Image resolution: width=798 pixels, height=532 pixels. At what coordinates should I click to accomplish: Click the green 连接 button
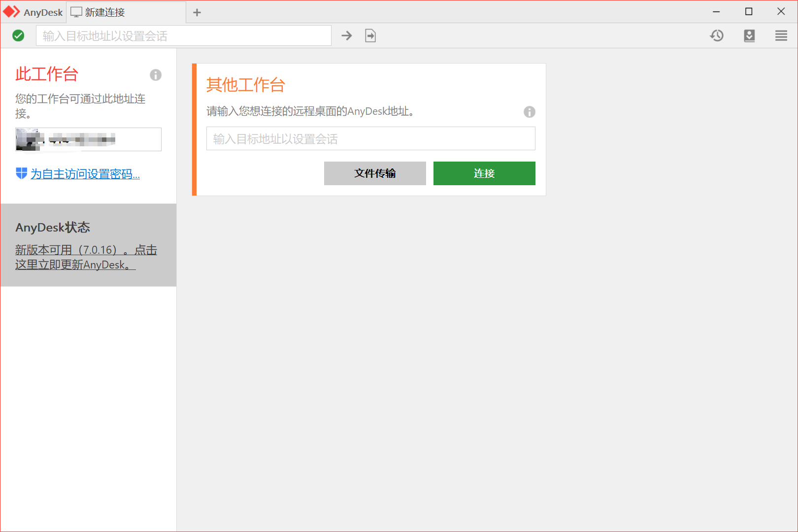pos(484,173)
